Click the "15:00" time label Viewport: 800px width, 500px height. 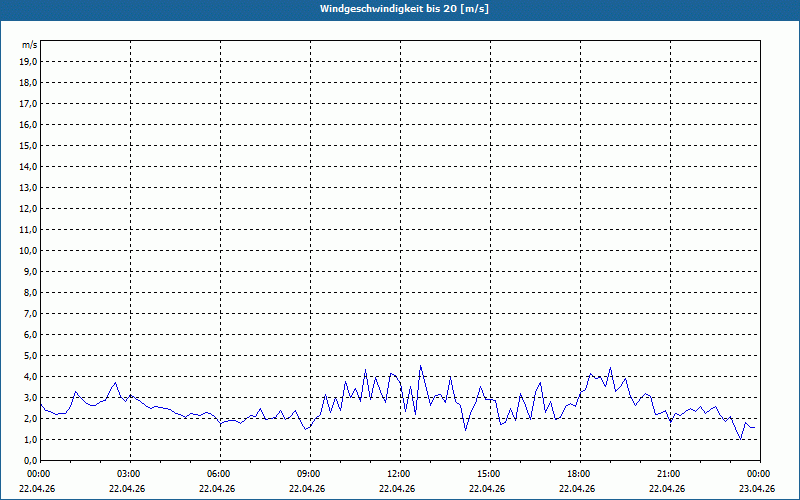490,474
